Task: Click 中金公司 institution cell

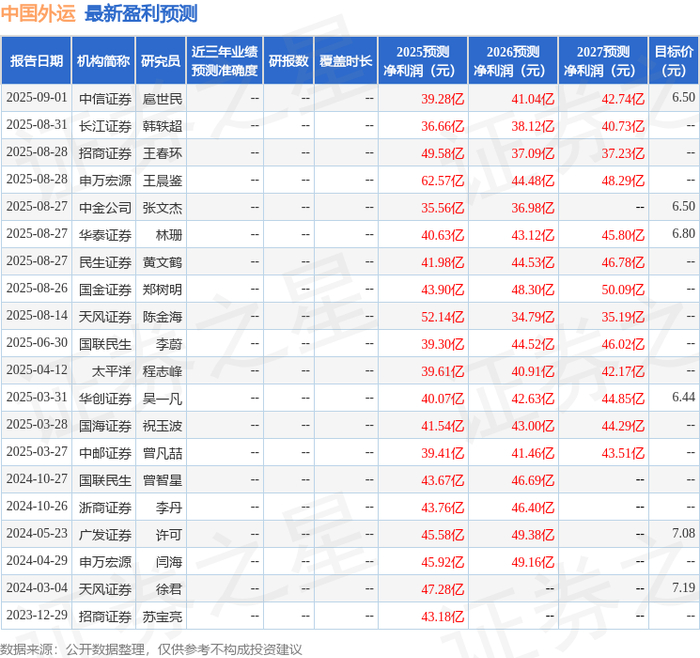Action: (105, 208)
